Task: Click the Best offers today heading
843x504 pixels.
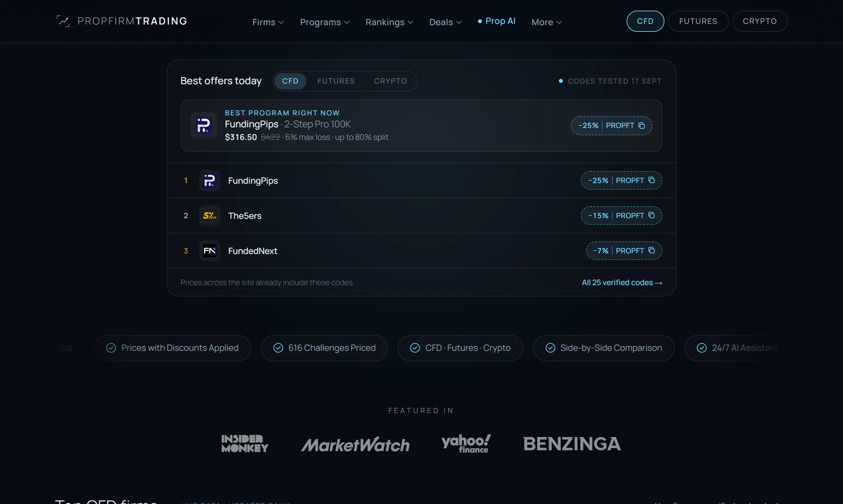Action: click(x=221, y=81)
